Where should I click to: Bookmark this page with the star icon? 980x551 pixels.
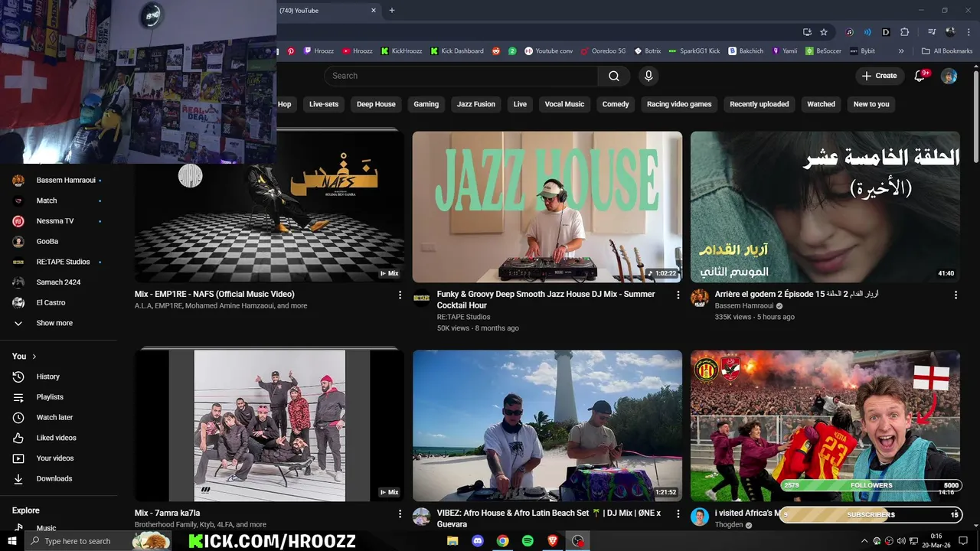[824, 32]
